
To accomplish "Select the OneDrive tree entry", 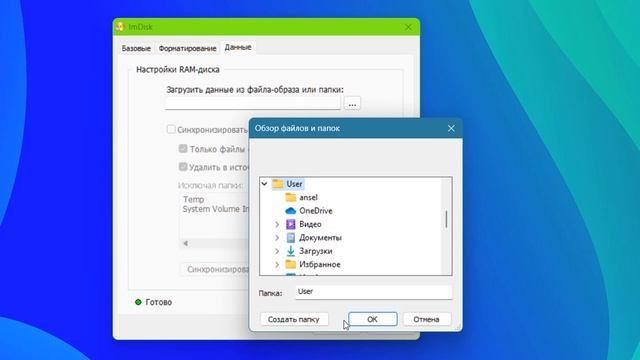I will 316,211.
